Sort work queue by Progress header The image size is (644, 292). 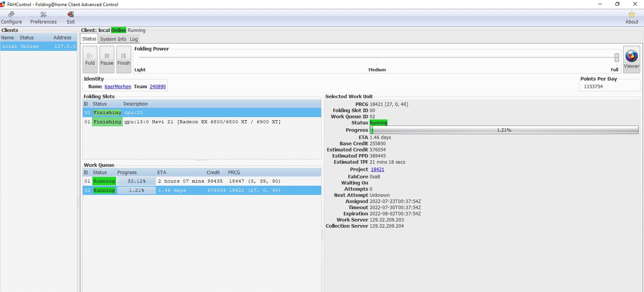tap(136, 172)
